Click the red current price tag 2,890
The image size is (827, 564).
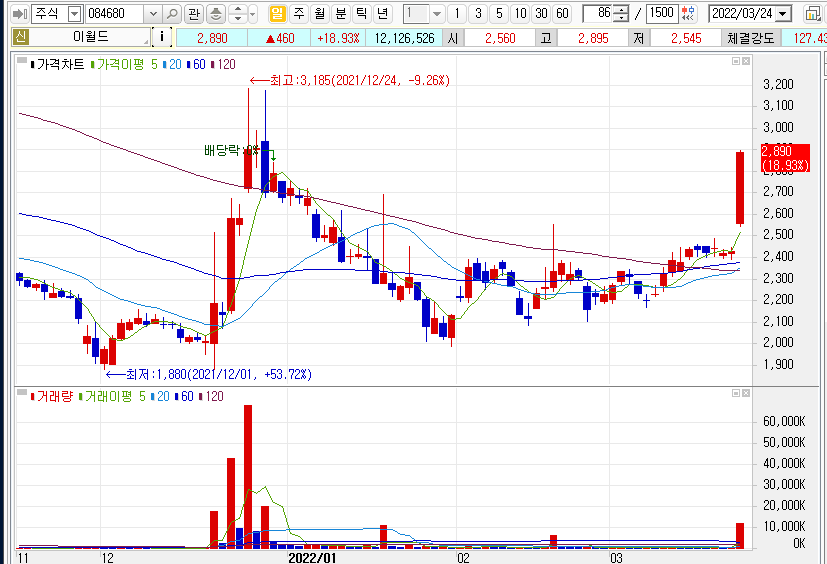[785, 158]
